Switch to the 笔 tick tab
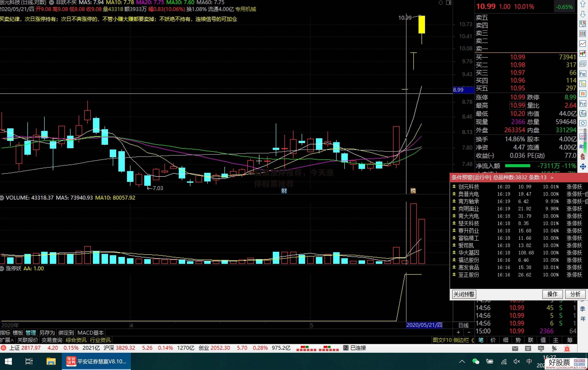The width and height of the screenshot is (588, 370). point(481,340)
